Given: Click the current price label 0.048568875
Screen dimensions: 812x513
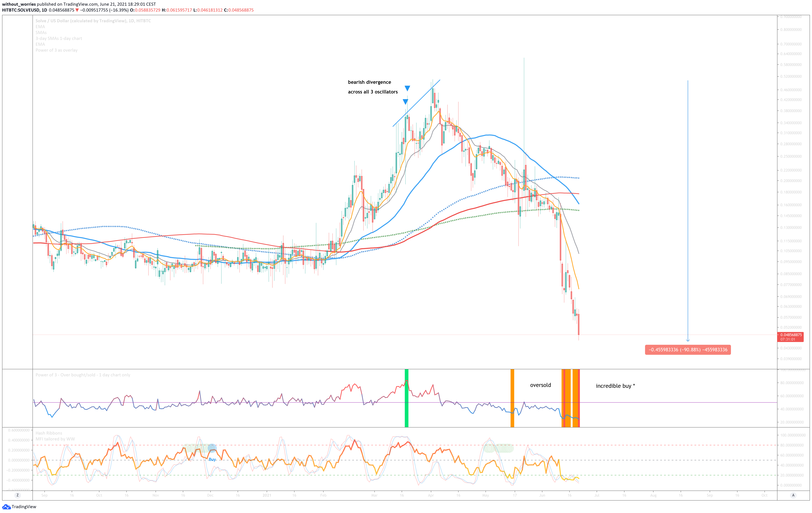Looking at the screenshot, I should pos(791,335).
